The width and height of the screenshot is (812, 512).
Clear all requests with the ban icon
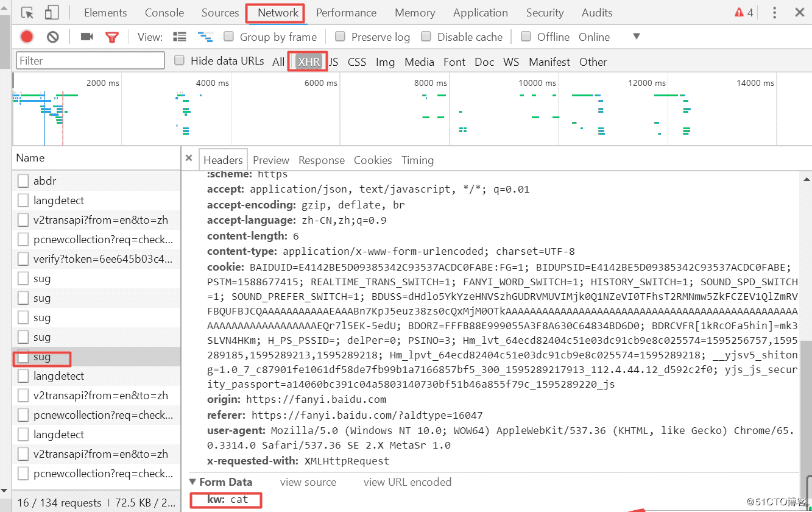52,37
